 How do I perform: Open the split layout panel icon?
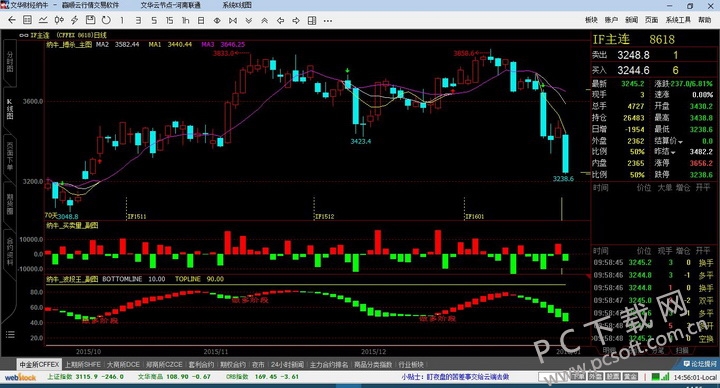(312, 20)
